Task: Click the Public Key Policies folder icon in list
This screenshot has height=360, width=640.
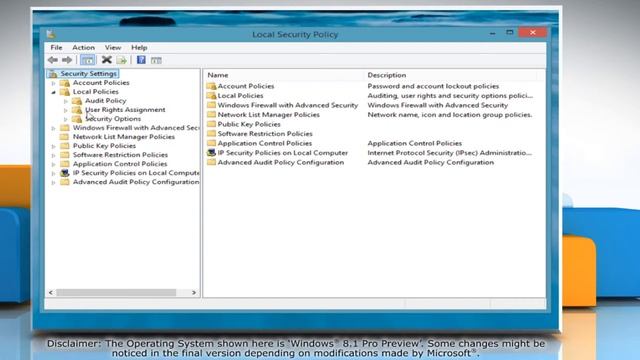Action: click(211, 124)
